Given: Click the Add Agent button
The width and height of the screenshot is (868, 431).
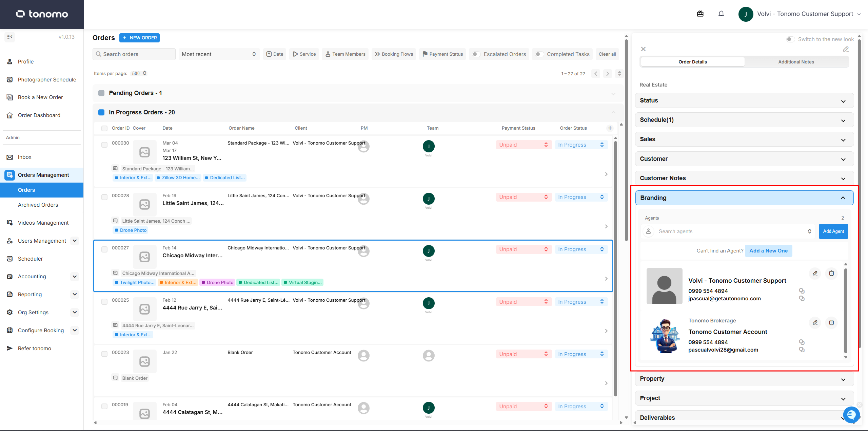Looking at the screenshot, I should [x=833, y=231].
